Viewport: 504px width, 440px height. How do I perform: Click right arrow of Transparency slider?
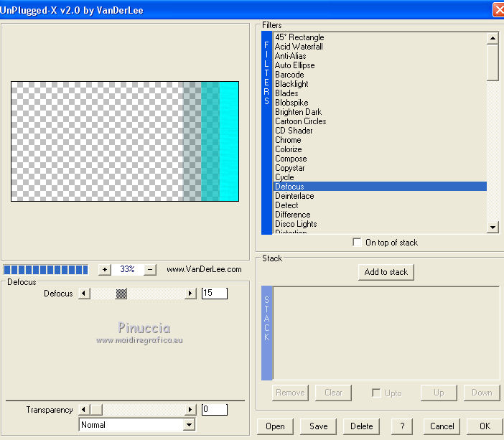click(190, 409)
